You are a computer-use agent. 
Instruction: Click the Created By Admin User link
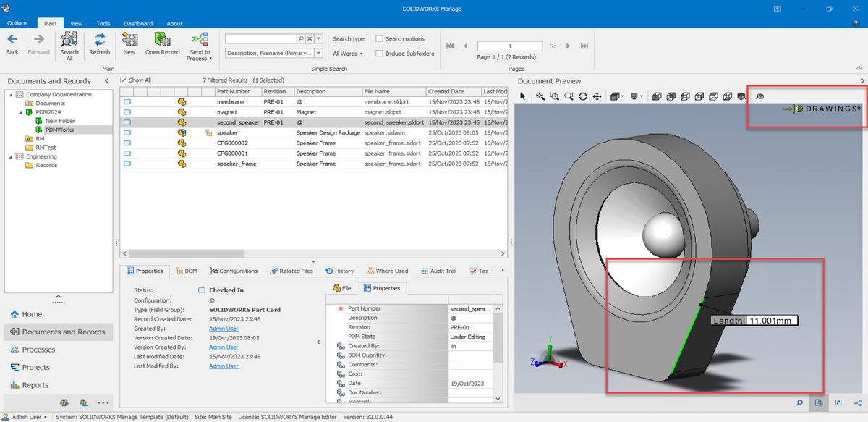click(x=224, y=329)
